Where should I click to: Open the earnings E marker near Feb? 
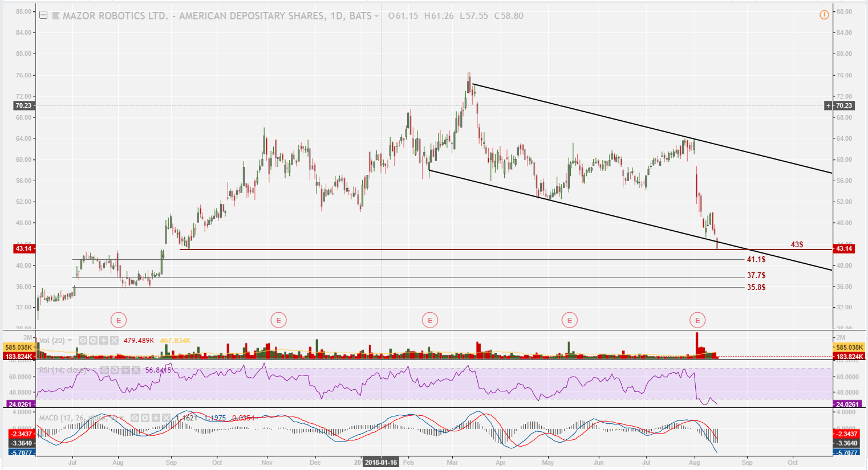coord(430,320)
